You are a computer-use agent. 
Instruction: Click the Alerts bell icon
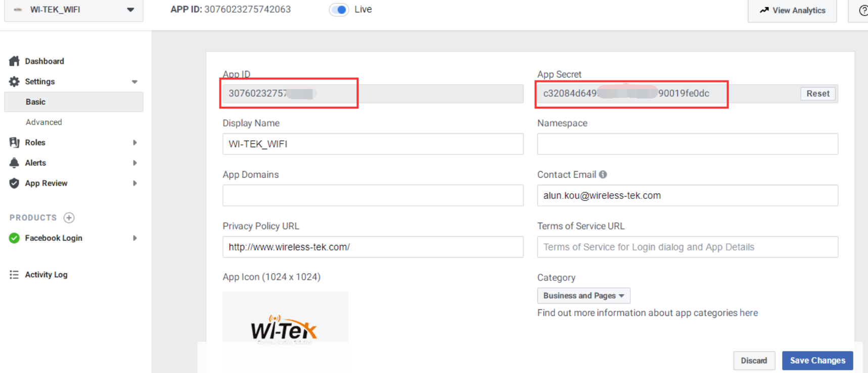click(14, 163)
